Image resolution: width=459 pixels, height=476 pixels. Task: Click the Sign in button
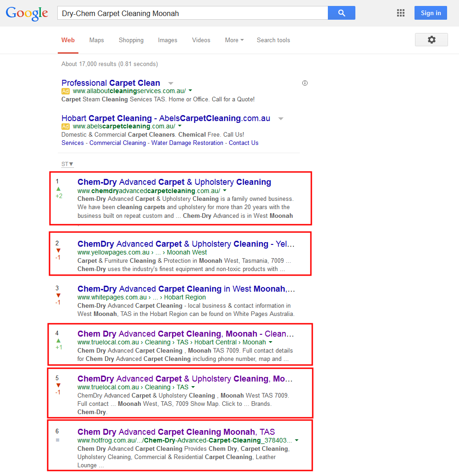click(431, 13)
